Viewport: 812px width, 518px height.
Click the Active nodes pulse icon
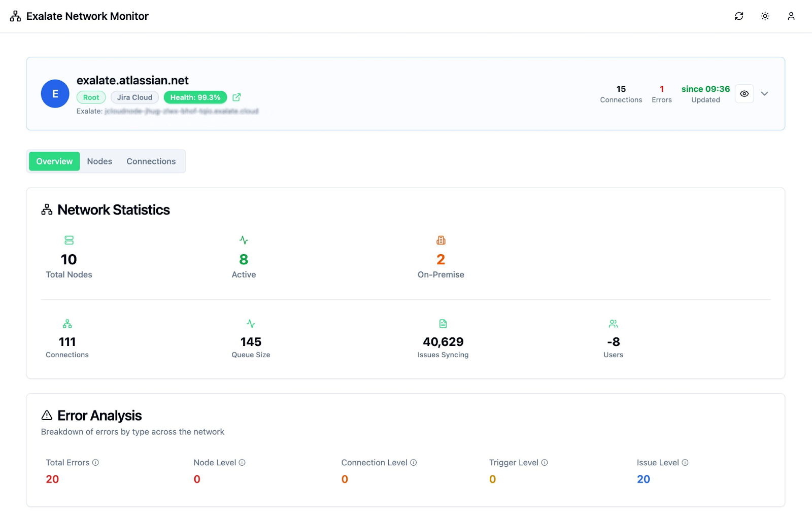point(244,239)
